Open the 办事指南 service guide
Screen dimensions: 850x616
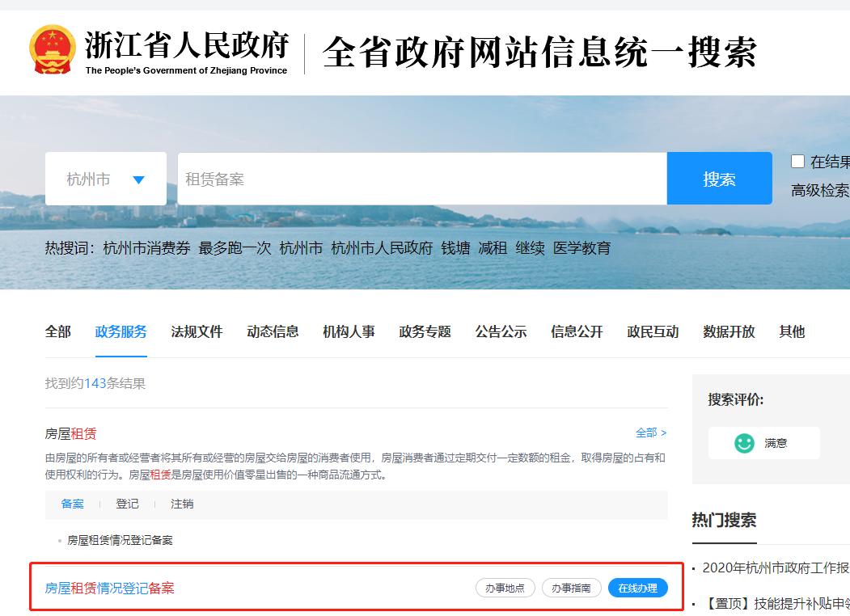[x=572, y=588]
